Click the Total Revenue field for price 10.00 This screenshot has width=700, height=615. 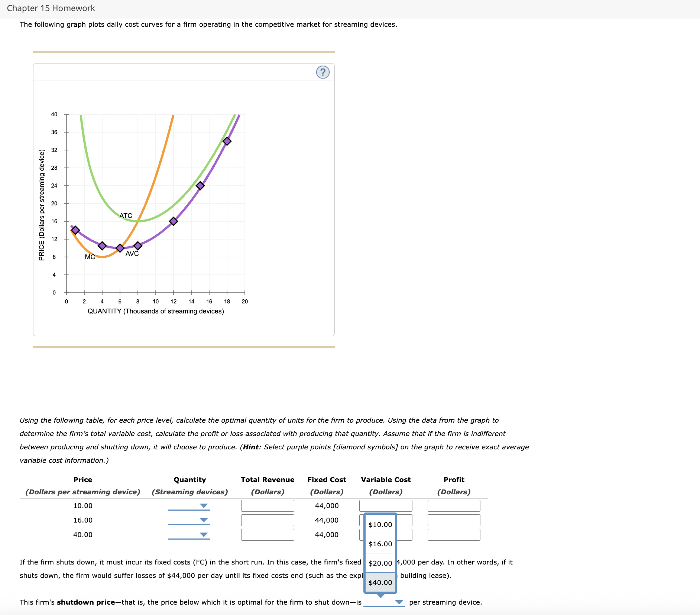tap(267, 505)
